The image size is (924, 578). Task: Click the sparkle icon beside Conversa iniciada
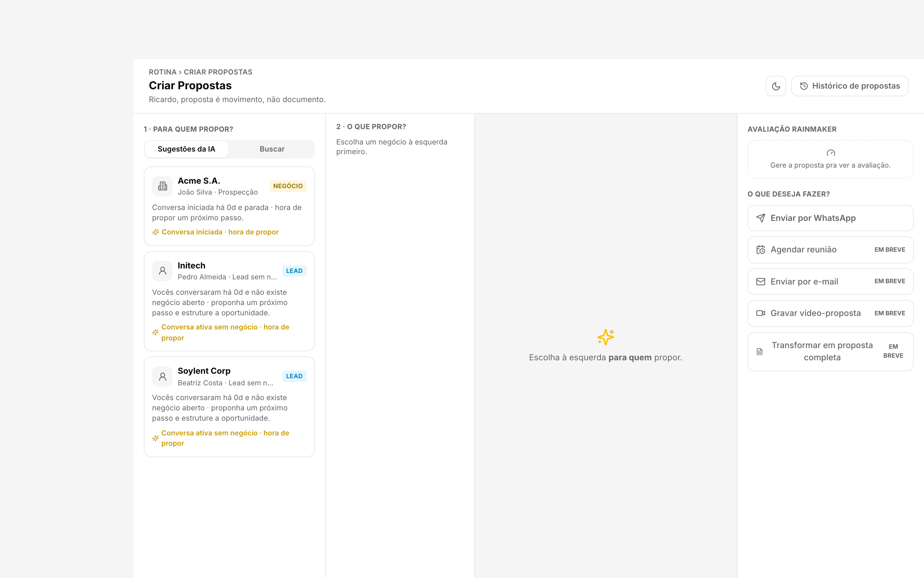click(155, 232)
